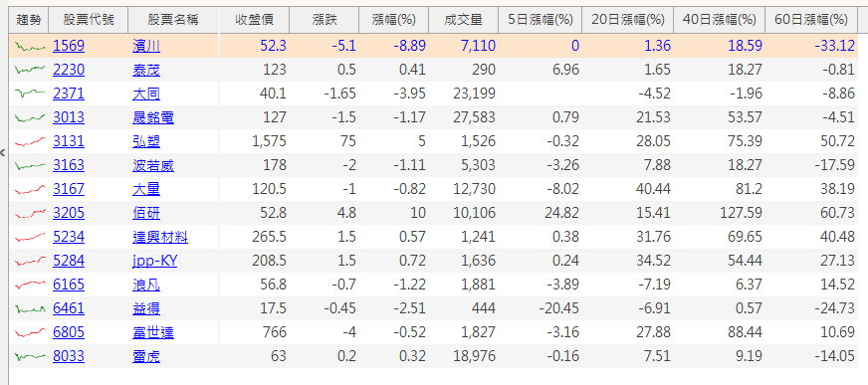Image resolution: width=868 pixels, height=385 pixels.
Task: Select 5-day gain cell 24.82
Action: [541, 213]
